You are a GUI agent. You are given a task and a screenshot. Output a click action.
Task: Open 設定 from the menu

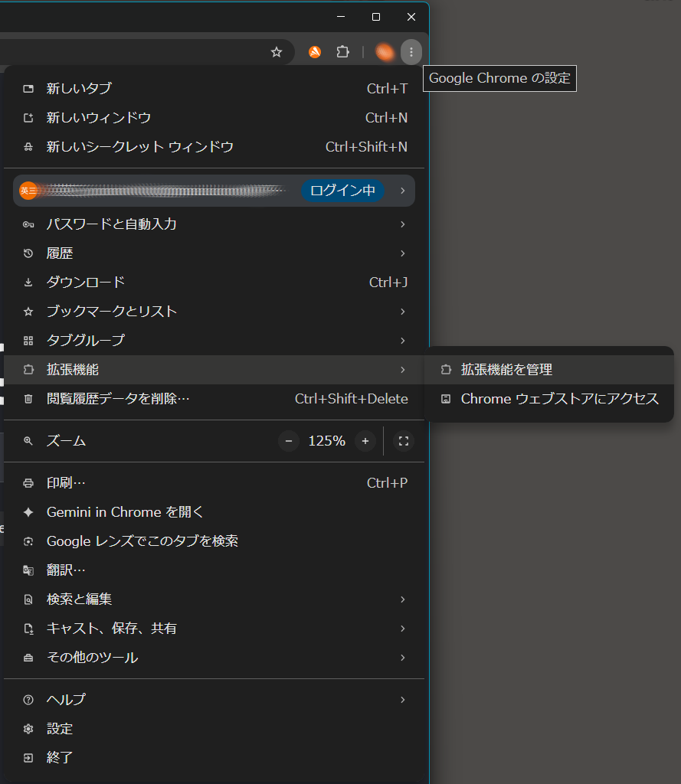point(214,729)
